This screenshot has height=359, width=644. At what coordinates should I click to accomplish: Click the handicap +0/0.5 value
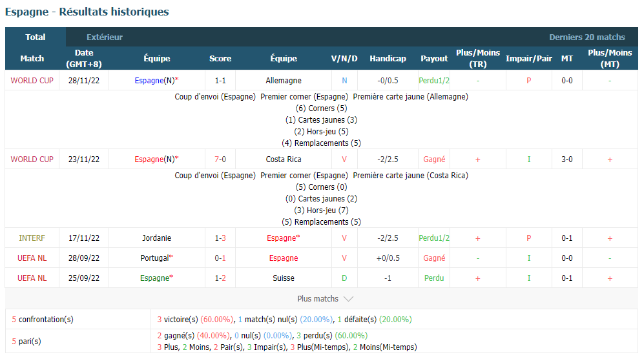pyautogui.click(x=388, y=258)
